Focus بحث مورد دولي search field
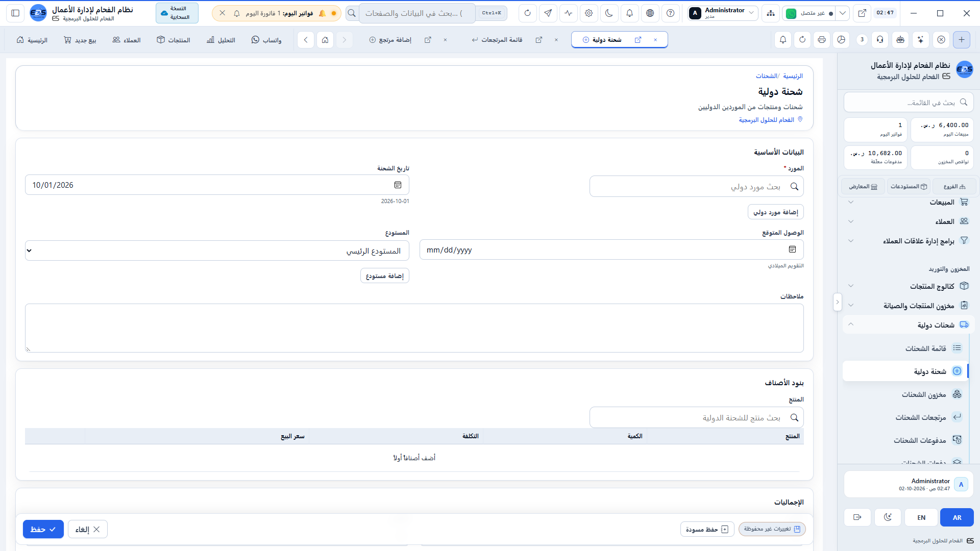 (x=697, y=186)
